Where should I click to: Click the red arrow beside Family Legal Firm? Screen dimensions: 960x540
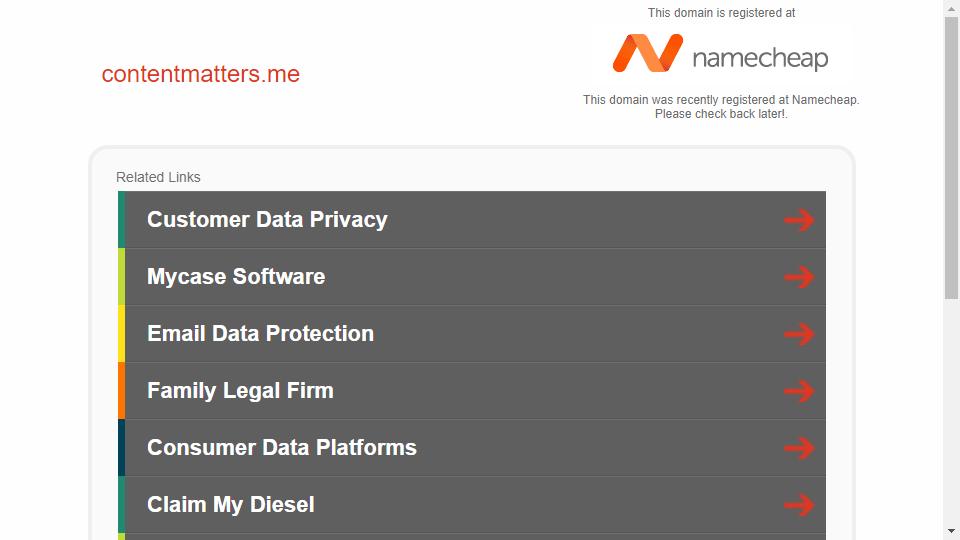tap(799, 391)
